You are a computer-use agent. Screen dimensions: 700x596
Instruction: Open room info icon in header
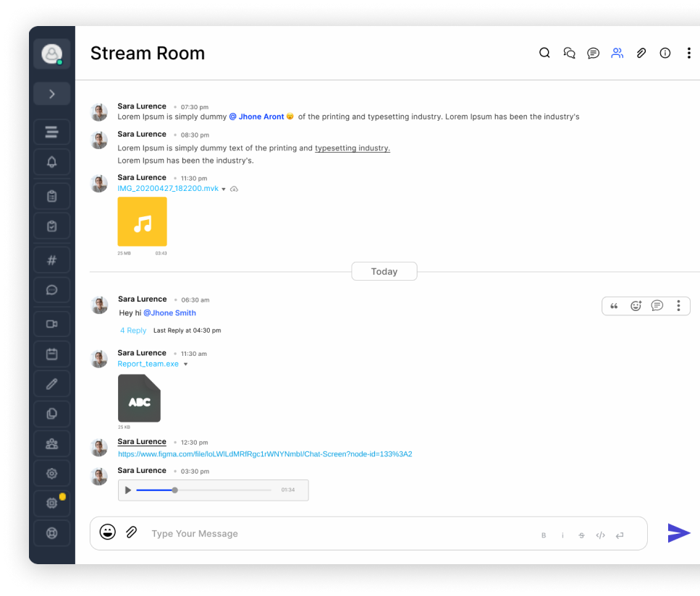[x=665, y=53]
